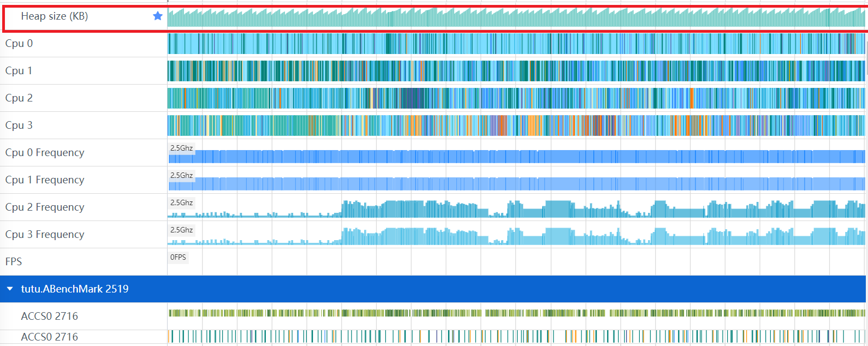The image size is (868, 346).
Task: Select the upper ACCS0 2716 thread row
Action: (50, 317)
